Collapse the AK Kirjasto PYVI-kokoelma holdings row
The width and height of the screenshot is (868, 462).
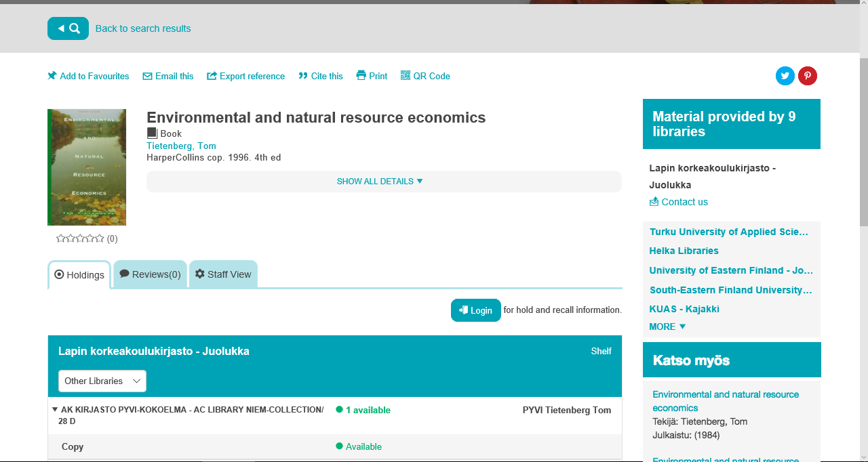pyautogui.click(x=55, y=410)
